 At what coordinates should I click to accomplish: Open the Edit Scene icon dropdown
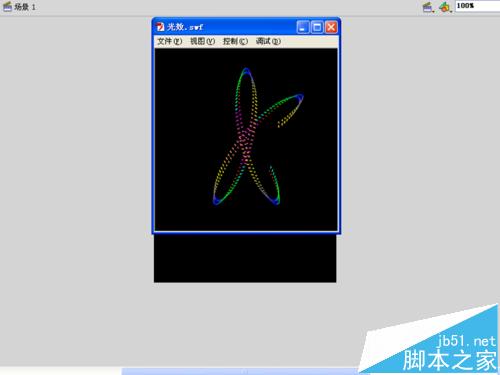[428, 7]
